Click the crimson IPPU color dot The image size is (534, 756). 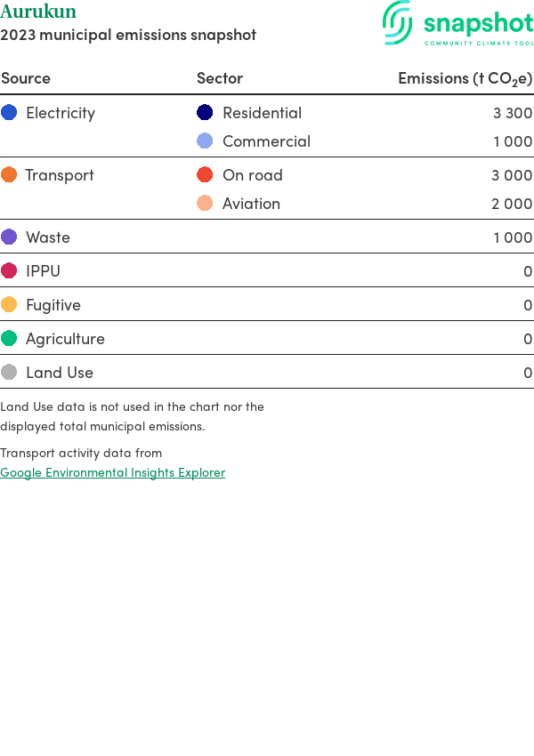coord(9,270)
